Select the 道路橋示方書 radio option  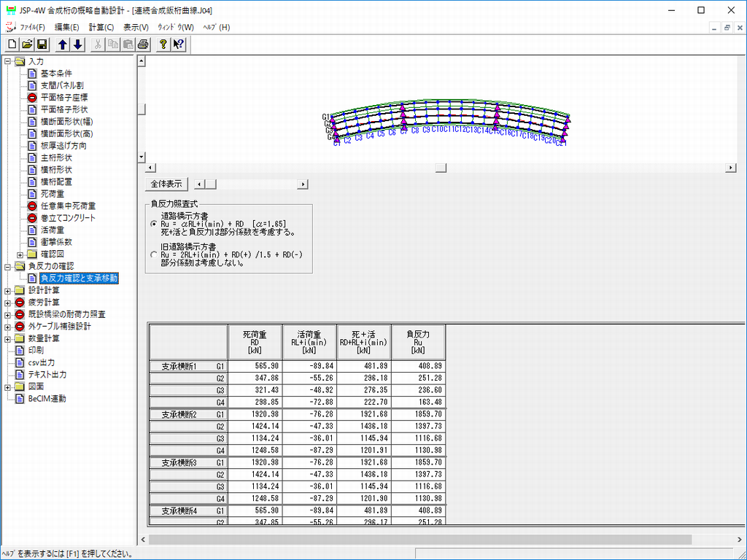click(153, 225)
